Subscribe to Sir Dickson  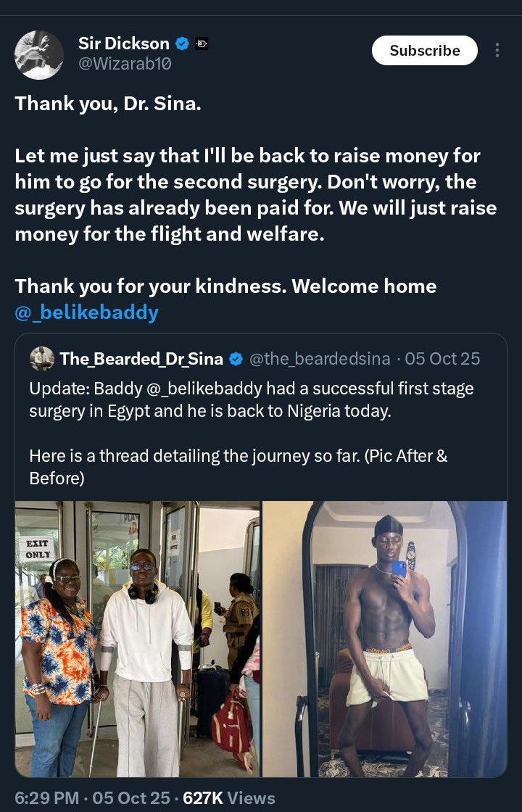click(425, 50)
